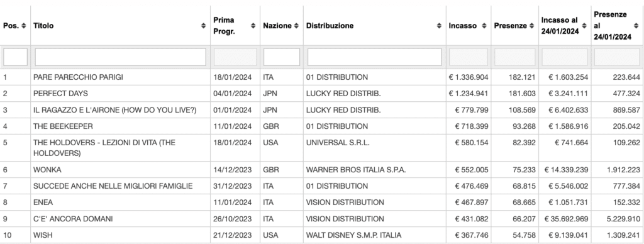The width and height of the screenshot is (644, 244).
Task: Focus the Pos. filter input box
Action: pos(16,57)
